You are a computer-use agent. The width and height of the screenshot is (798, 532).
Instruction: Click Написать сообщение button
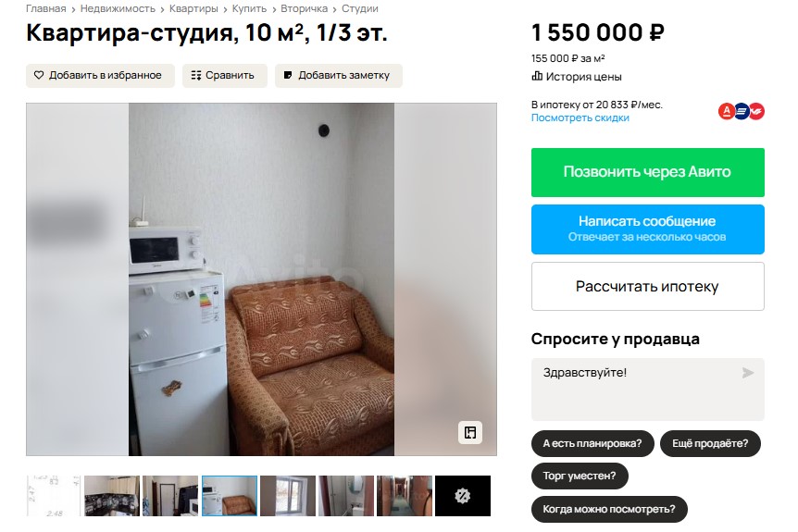pos(648,229)
